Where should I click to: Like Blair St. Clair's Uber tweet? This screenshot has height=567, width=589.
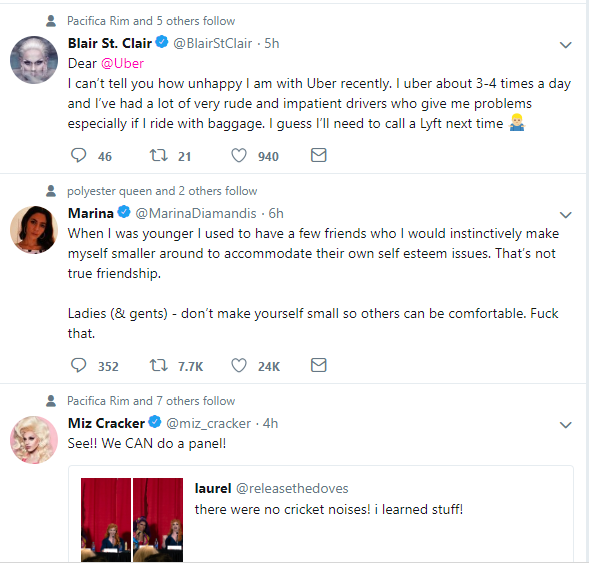click(239, 155)
